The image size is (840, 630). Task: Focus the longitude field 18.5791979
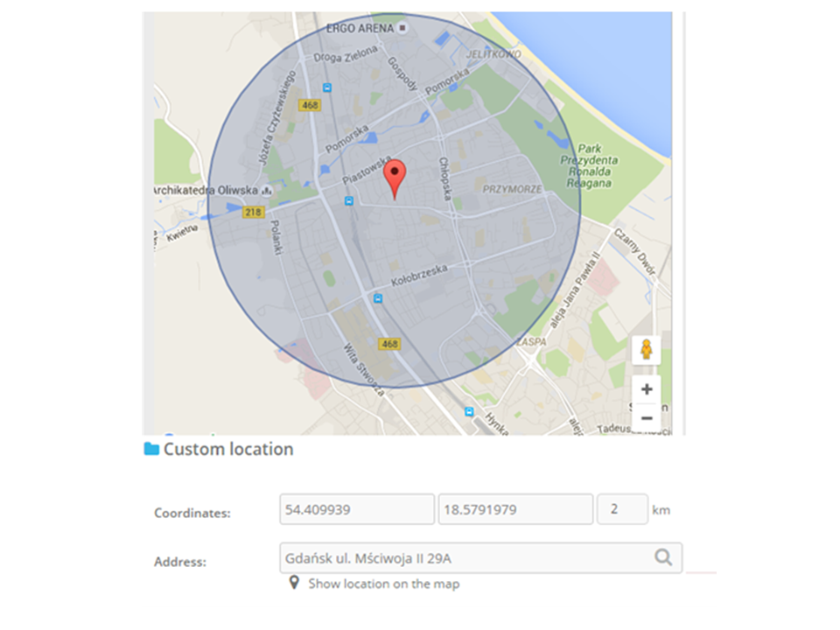(x=515, y=509)
